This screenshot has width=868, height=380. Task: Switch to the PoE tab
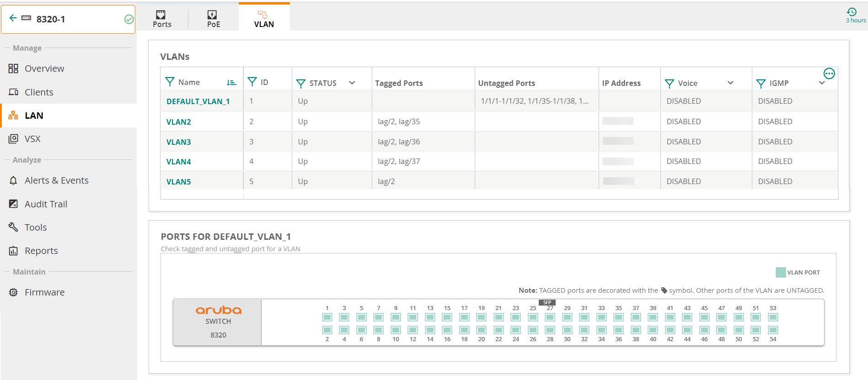point(213,19)
